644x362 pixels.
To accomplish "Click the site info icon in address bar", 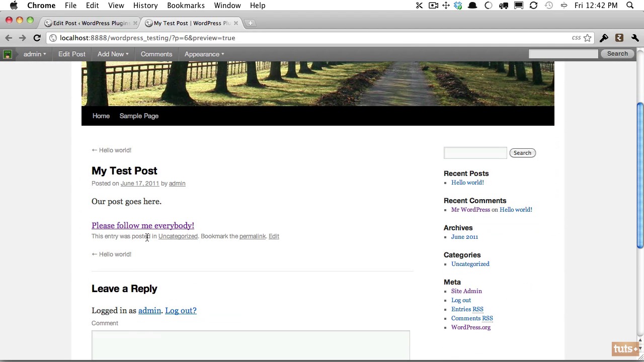I will 53,38.
